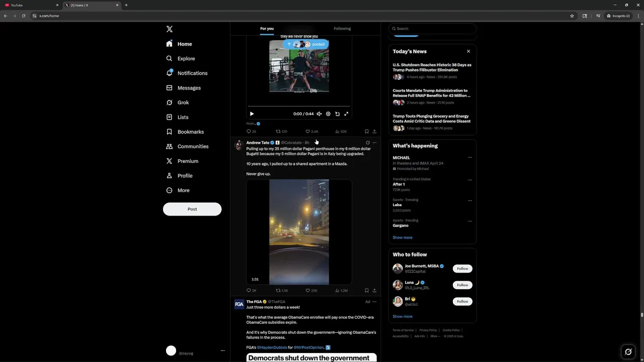Screen dimensions: 644x362
Task: Reply to Andrew Tate's post with 2K replies
Action: click(x=252, y=291)
